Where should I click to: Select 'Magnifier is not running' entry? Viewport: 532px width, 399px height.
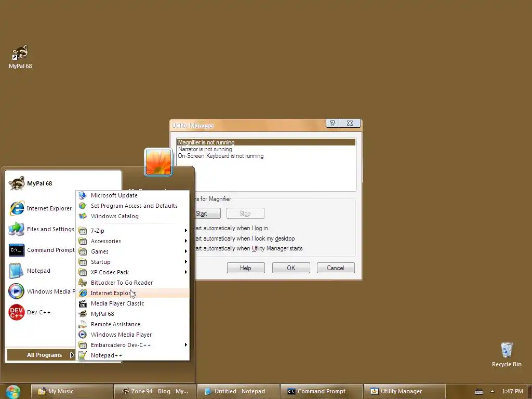266,142
